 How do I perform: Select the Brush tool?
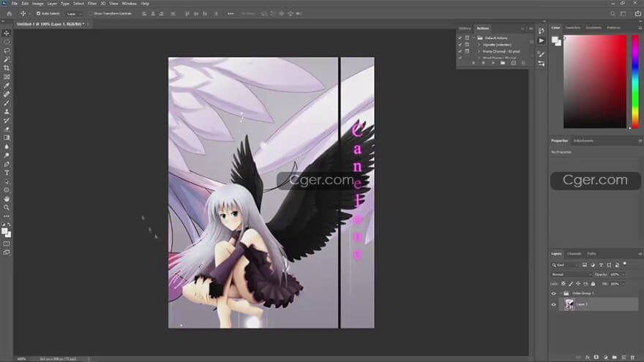pos(6,103)
